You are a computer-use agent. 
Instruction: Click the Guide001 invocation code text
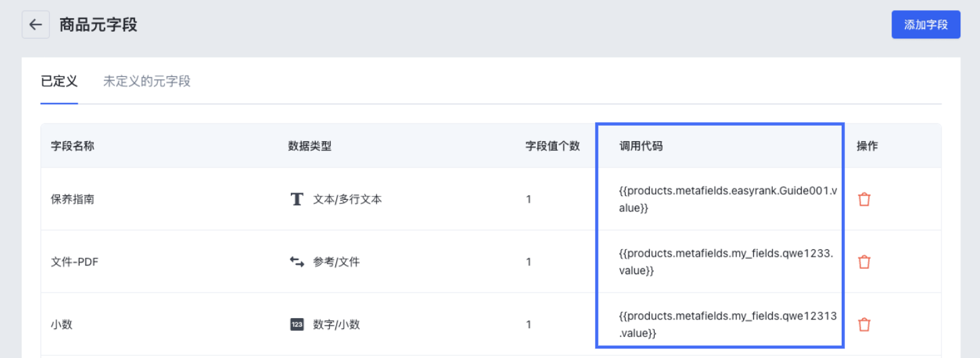[x=728, y=199]
